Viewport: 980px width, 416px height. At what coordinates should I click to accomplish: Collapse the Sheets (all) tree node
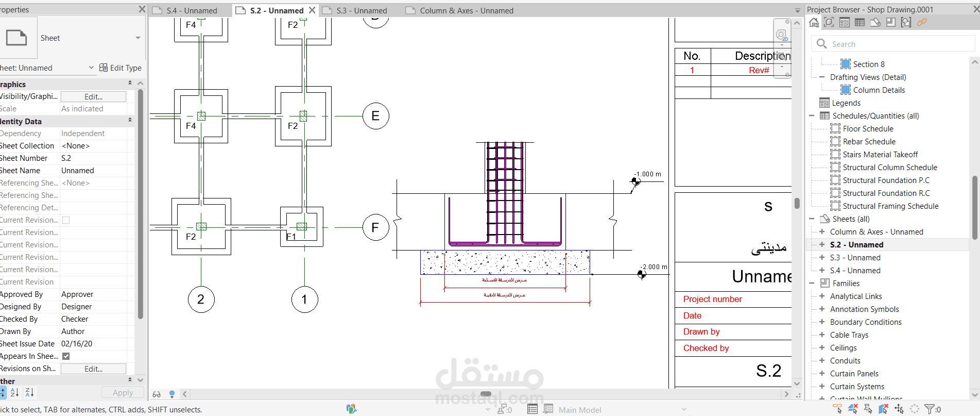click(812, 219)
